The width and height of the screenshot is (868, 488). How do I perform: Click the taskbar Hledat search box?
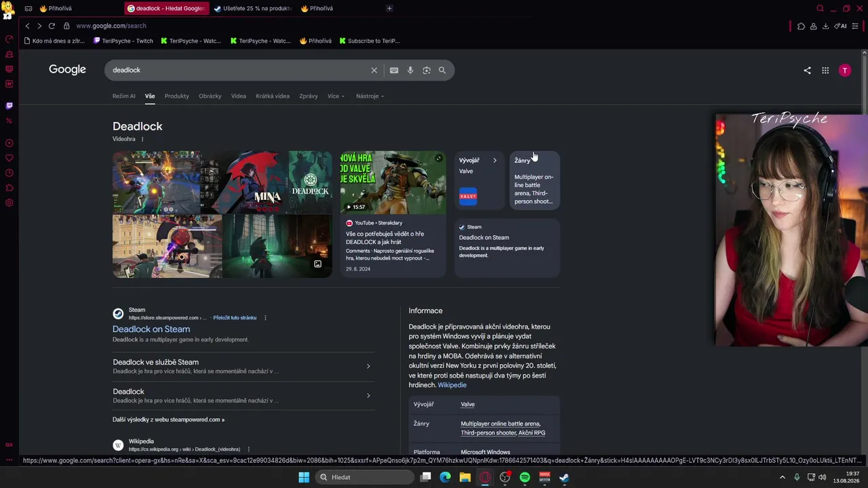pos(366,477)
